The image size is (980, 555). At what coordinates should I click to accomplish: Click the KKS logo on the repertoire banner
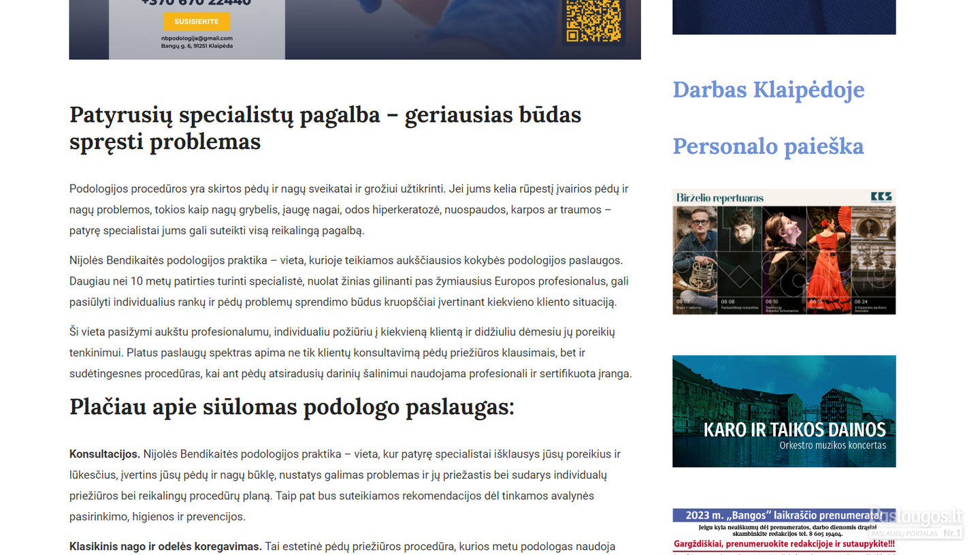point(881,197)
